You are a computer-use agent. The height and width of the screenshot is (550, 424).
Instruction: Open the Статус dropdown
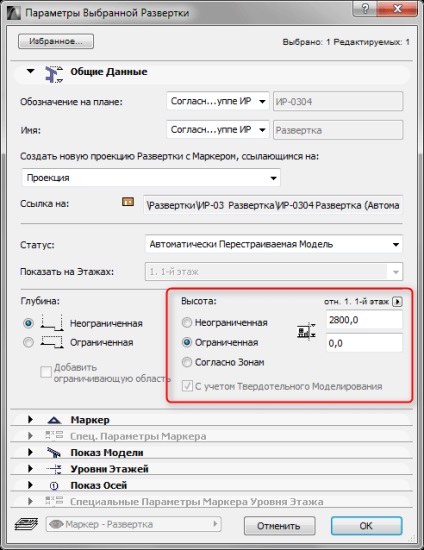point(274,244)
